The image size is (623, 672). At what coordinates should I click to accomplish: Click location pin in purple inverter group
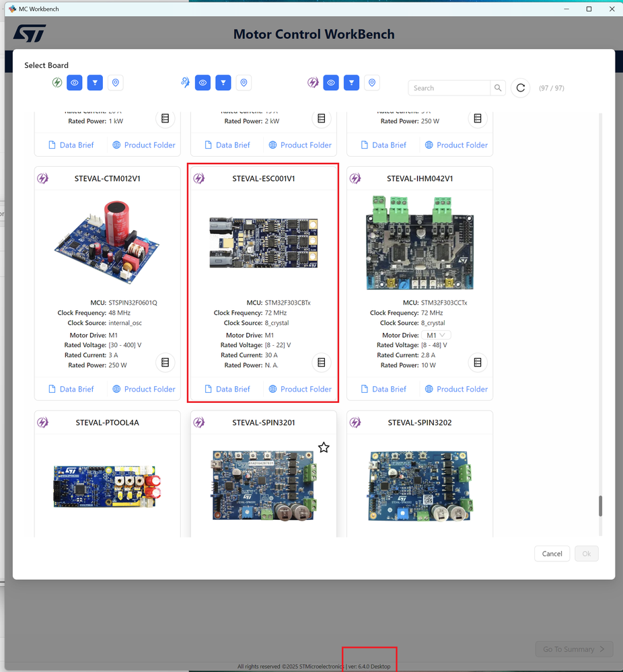point(372,83)
